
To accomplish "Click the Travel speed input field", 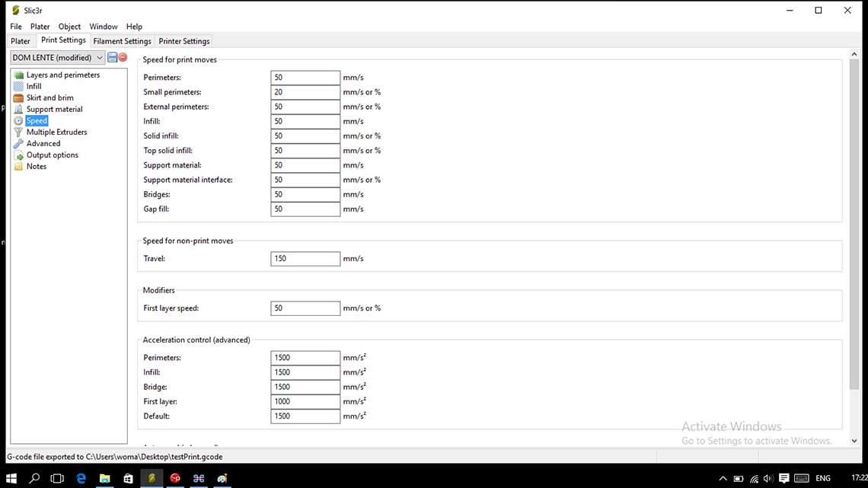I will 305,259.
